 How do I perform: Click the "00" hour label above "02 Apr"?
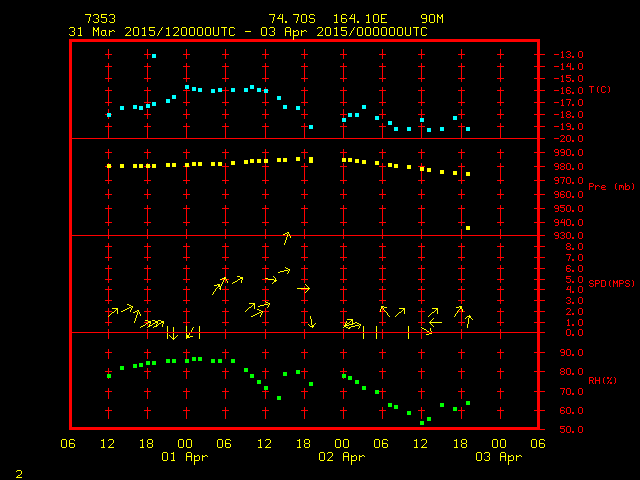pos(342,443)
